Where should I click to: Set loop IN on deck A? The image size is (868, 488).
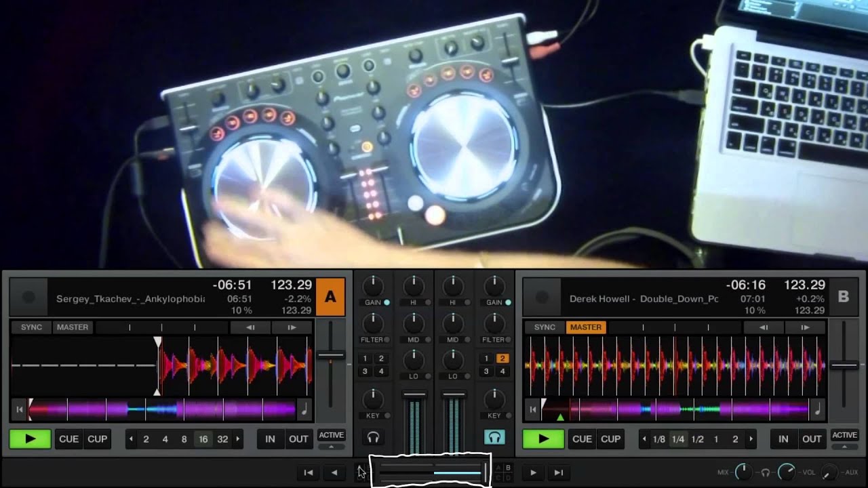click(x=270, y=439)
